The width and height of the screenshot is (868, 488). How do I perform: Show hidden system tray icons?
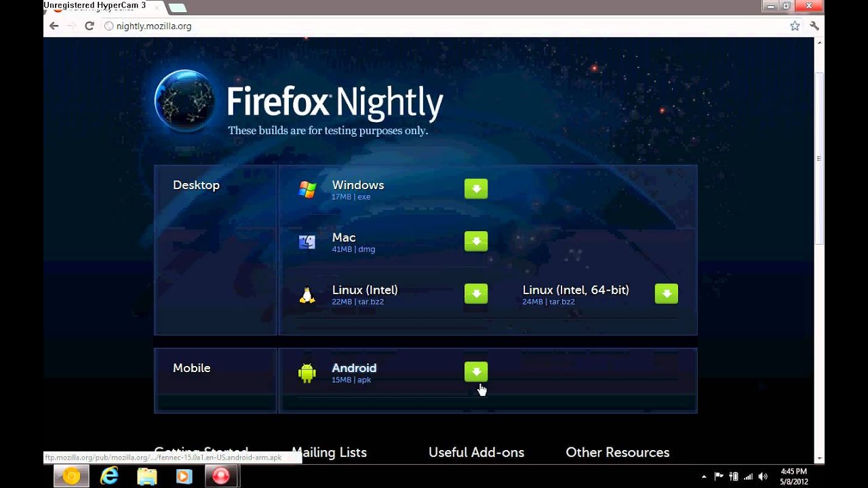coord(704,476)
